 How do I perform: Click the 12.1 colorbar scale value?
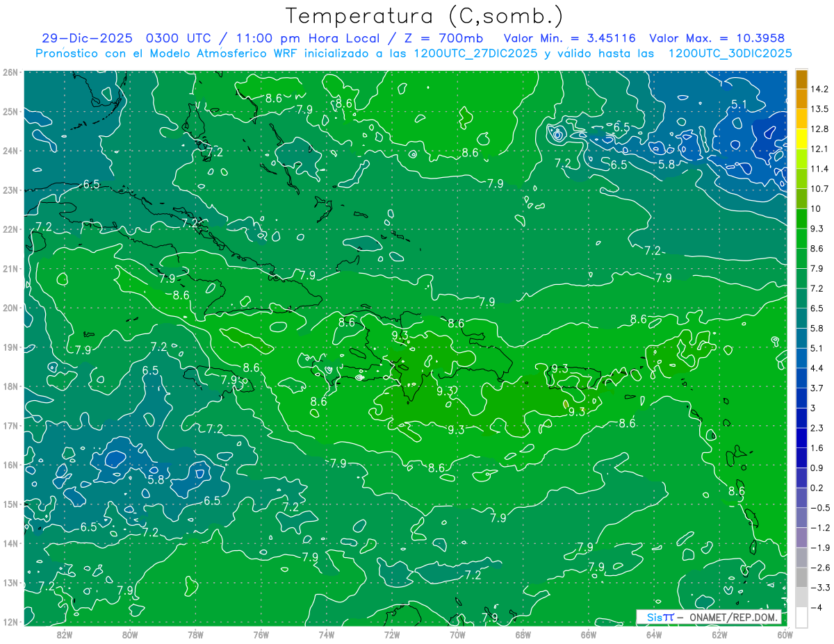click(819, 149)
